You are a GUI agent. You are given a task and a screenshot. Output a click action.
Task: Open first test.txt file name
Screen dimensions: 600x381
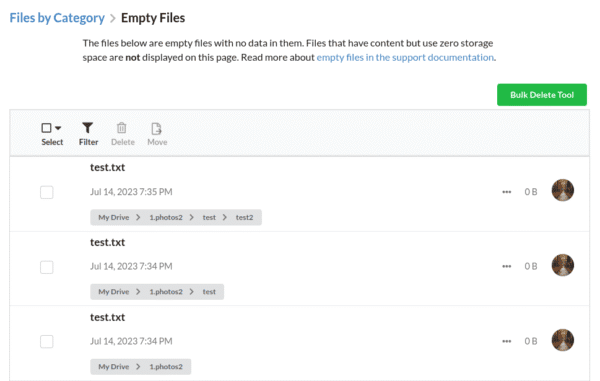pyautogui.click(x=108, y=168)
